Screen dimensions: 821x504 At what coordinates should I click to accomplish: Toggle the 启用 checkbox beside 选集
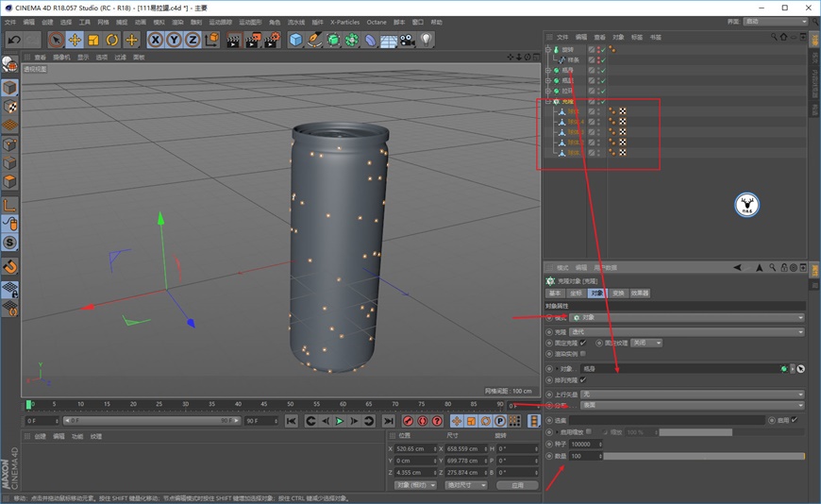795,420
